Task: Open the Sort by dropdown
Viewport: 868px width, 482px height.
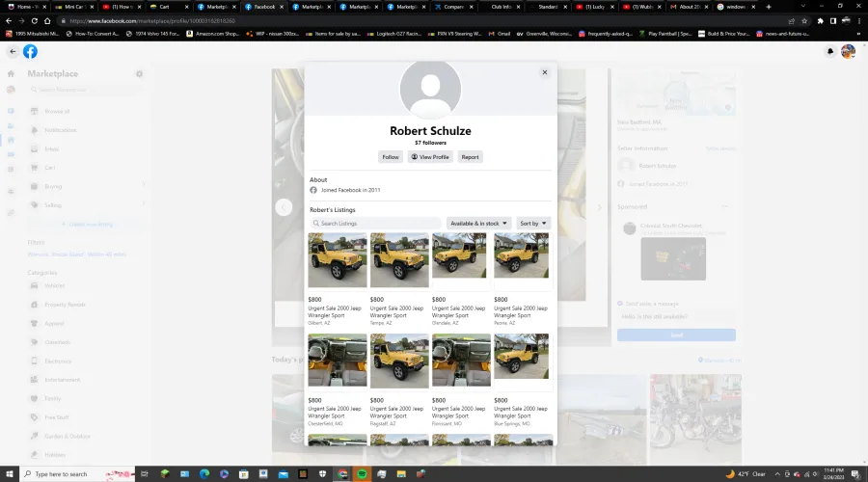Action: 533,224
